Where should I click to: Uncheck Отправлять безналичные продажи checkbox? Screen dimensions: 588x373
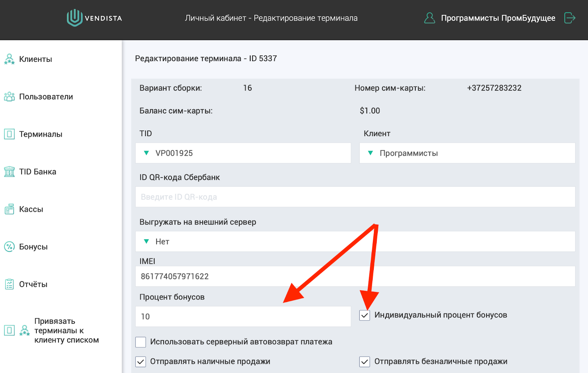click(365, 362)
